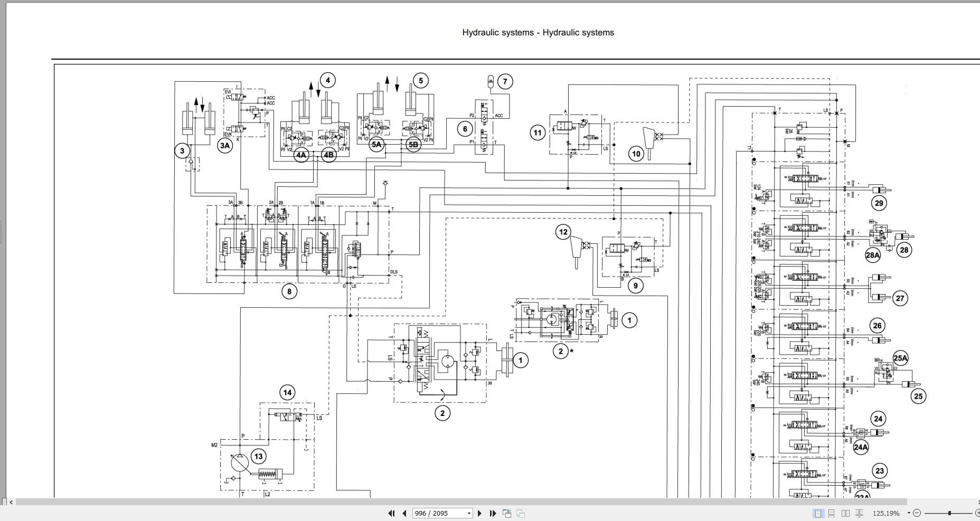Click callout 25A in the diagram

[x=900, y=358]
